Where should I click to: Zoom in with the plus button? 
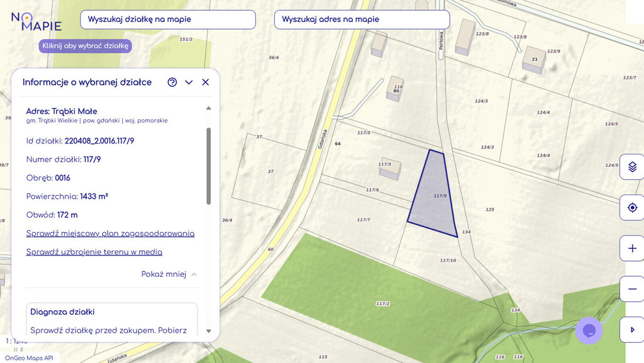[632, 249]
